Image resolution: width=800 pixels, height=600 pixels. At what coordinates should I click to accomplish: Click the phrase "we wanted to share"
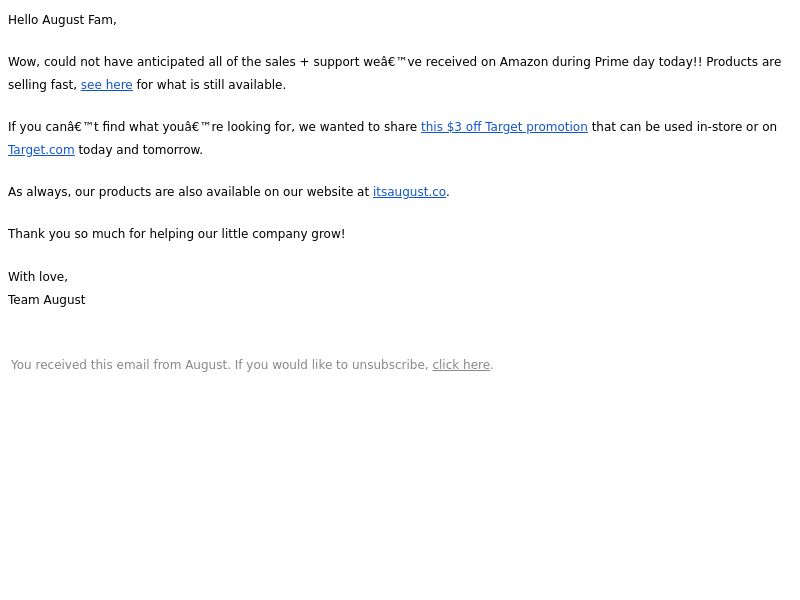click(x=358, y=127)
